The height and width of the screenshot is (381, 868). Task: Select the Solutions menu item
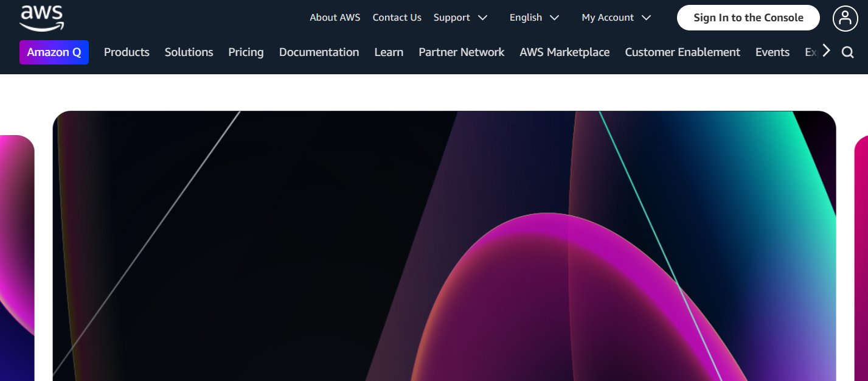click(x=189, y=52)
